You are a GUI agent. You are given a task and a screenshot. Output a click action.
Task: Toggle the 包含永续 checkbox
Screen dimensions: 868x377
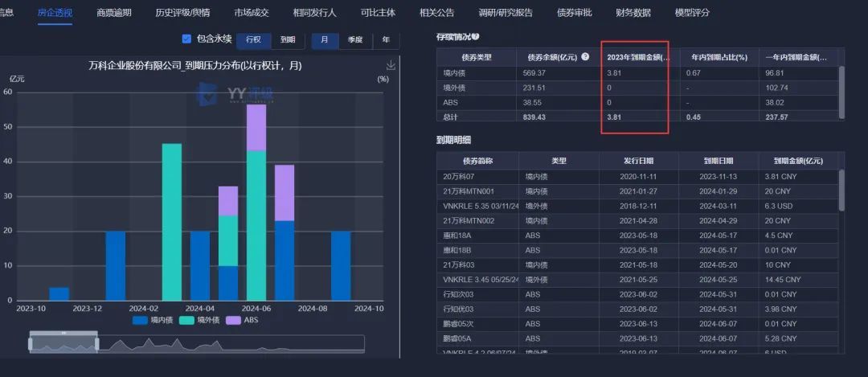[186, 39]
